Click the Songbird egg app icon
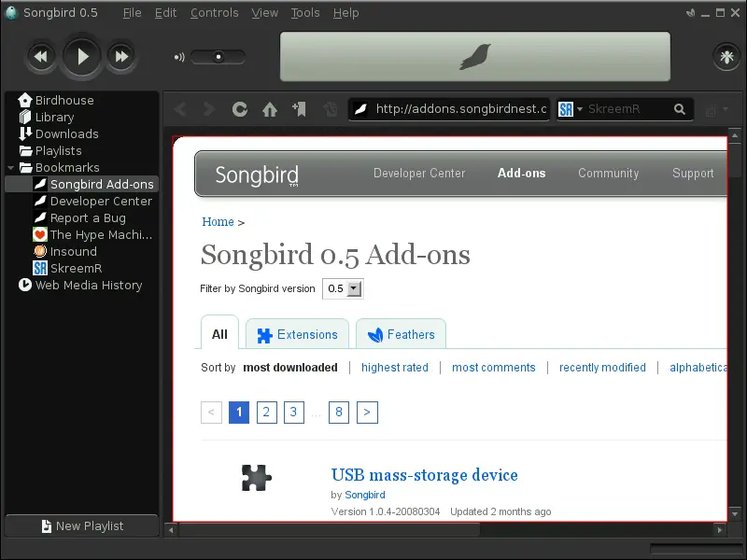This screenshot has height=560, width=747. tap(11, 13)
